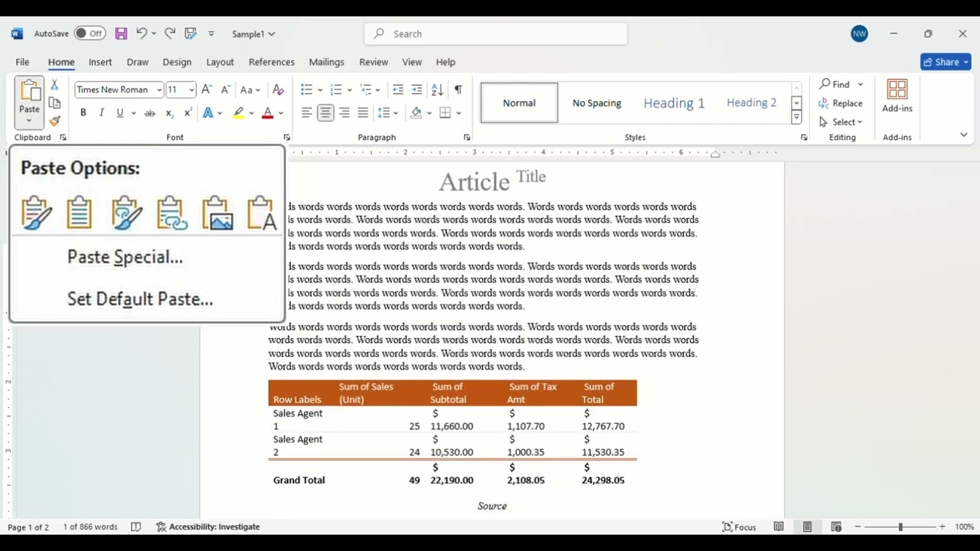Click the Copy icon in Clipboard group

(54, 103)
